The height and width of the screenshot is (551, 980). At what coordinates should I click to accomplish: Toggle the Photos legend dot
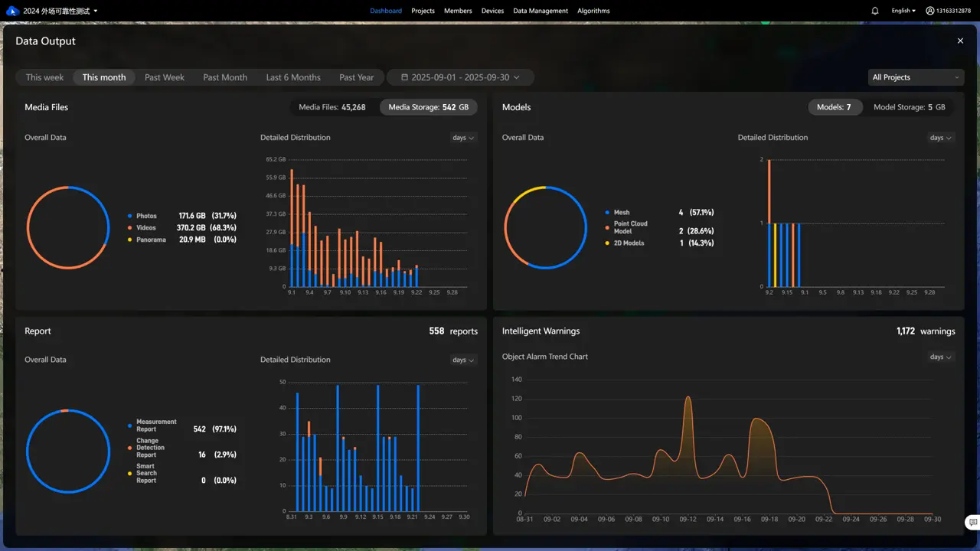(x=130, y=216)
